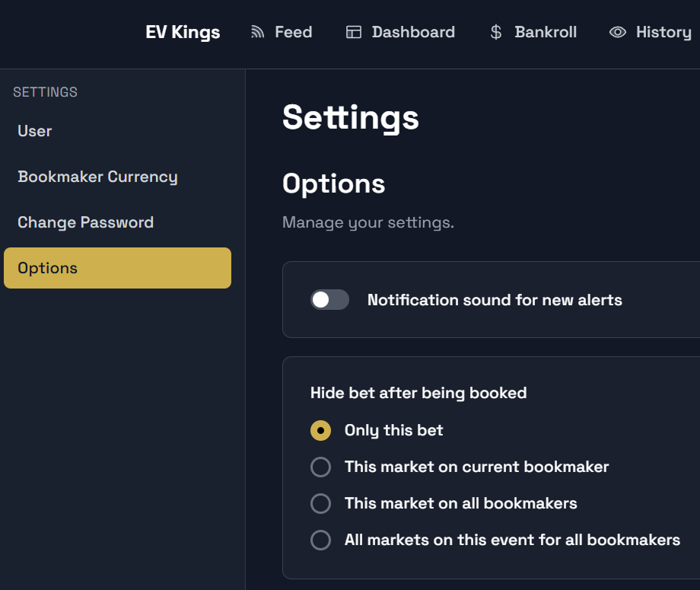
Task: Open the Bankroll navigation text link
Action: click(546, 32)
